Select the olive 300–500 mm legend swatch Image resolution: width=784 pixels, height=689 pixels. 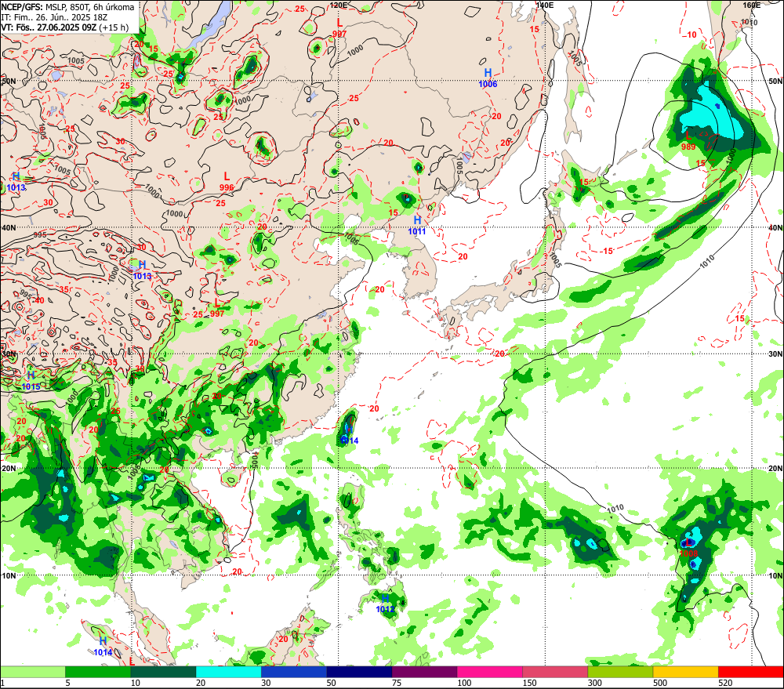[620, 672]
